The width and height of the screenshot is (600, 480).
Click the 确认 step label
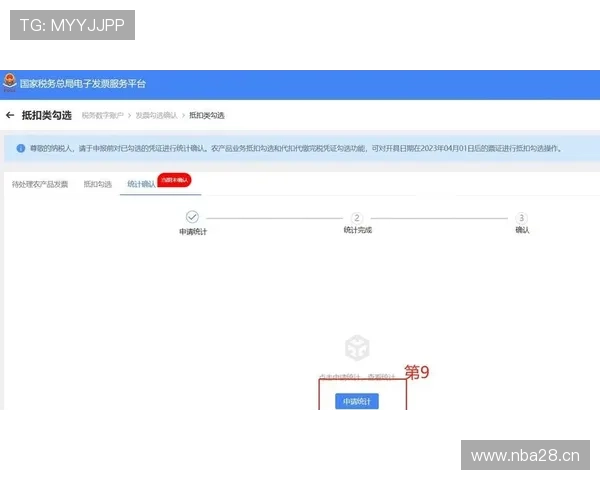[522, 230]
